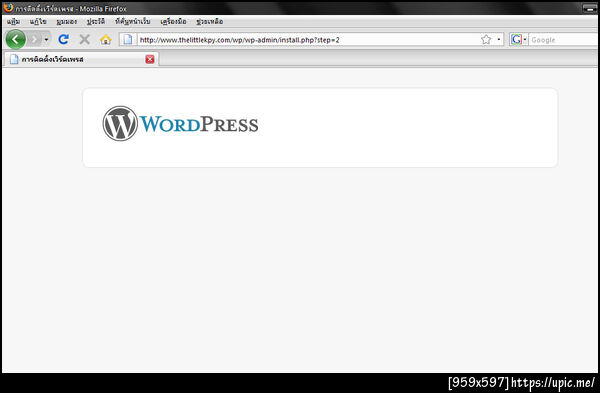Open the เครื่องมือ (Tools) menu
Screen dimensions: 600x393
pyautogui.click(x=173, y=21)
